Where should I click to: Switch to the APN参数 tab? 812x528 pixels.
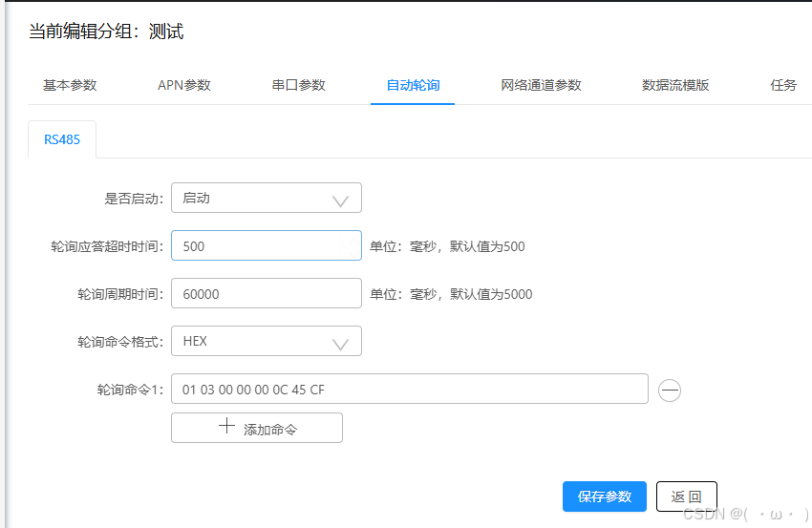[184, 85]
